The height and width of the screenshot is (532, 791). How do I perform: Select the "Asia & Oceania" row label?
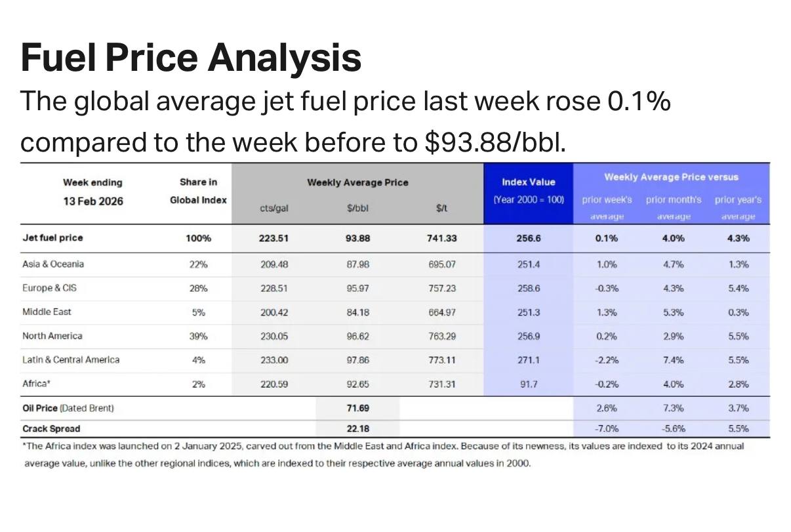point(53,264)
